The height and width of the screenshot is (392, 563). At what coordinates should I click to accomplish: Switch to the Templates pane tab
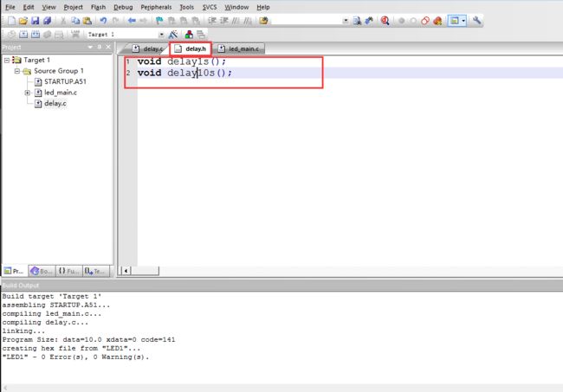click(96, 271)
